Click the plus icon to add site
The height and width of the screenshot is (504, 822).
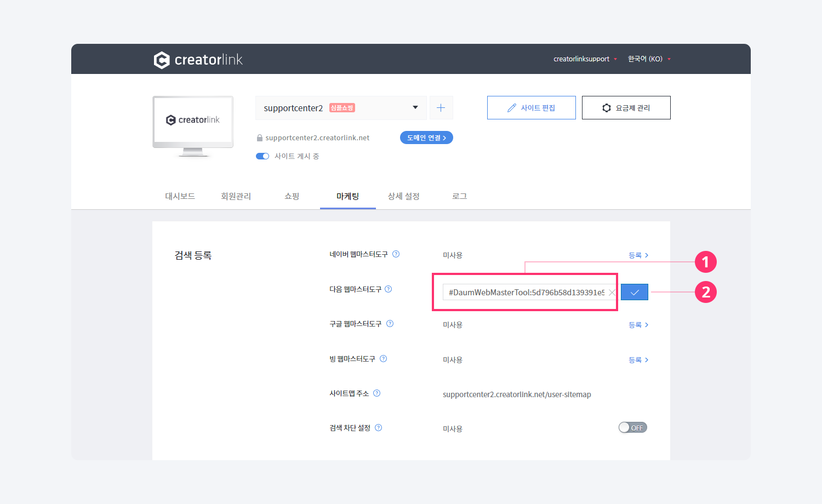tap(441, 108)
